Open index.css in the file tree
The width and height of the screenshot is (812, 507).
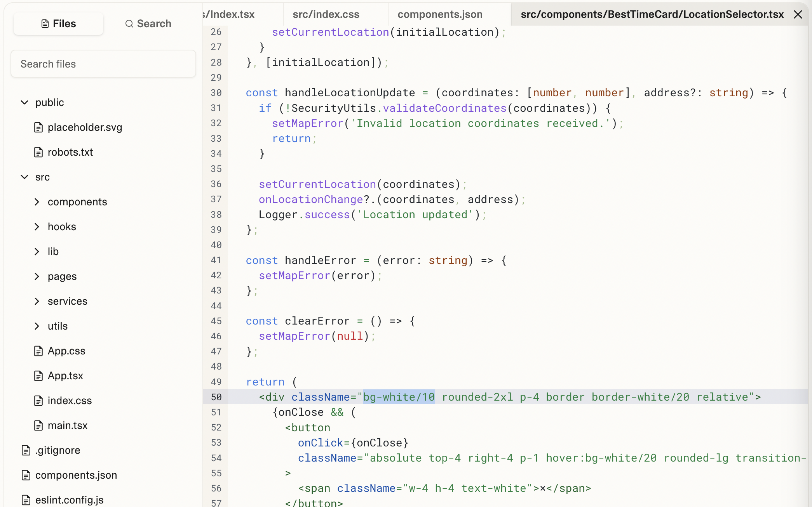coord(70,401)
